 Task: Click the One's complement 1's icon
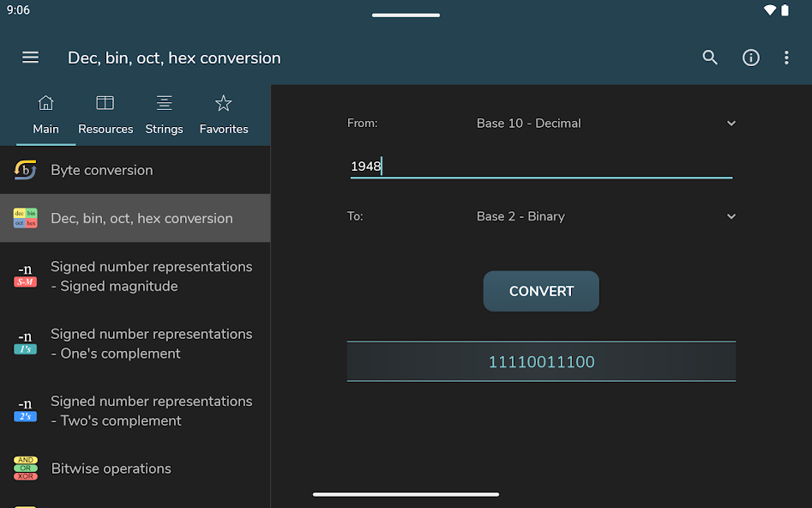[26, 343]
